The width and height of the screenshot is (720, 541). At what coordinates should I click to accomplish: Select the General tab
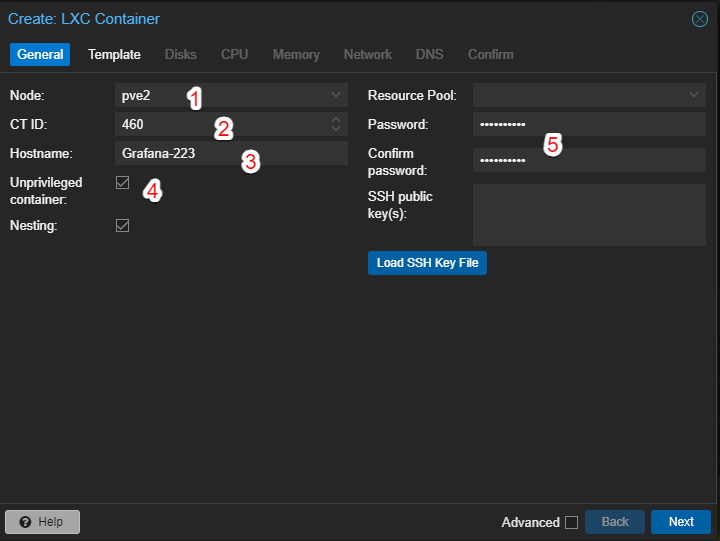(40, 54)
